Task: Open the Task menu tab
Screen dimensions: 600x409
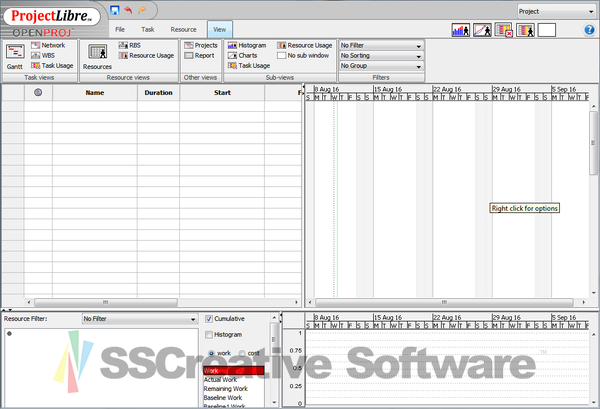Action: 148,29
